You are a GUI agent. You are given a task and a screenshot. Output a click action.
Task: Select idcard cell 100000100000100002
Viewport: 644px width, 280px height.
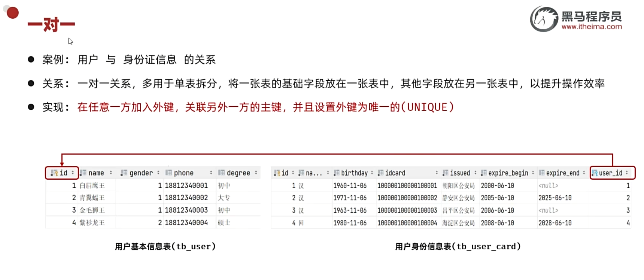(407, 198)
